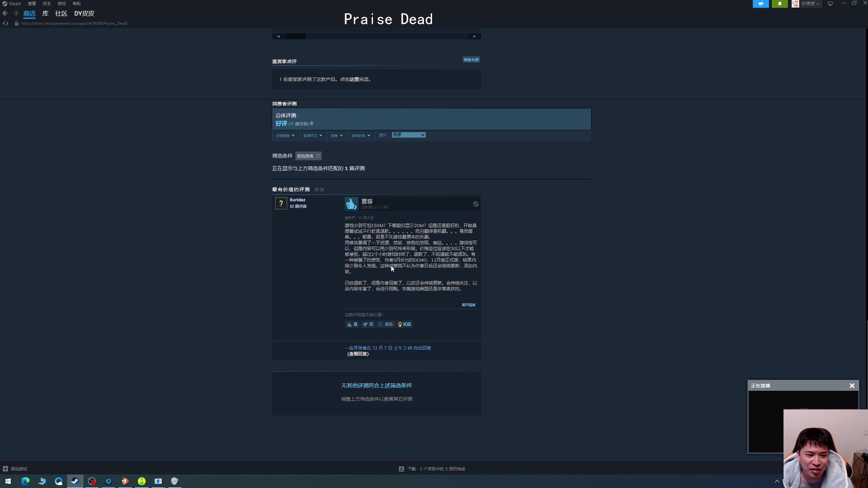Click the store page URL address
This screenshot has width=868, height=488.
(74, 23)
